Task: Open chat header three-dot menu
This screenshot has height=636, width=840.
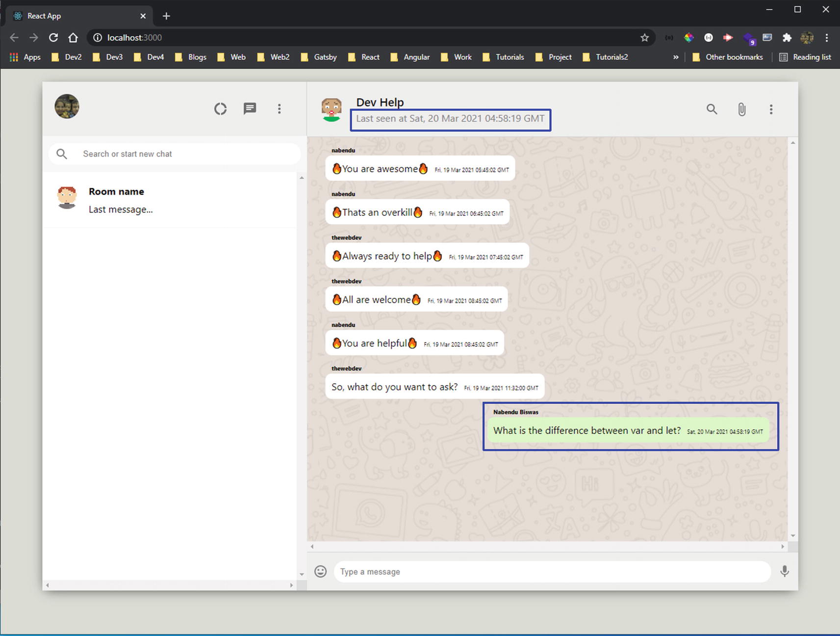Action: [x=771, y=109]
